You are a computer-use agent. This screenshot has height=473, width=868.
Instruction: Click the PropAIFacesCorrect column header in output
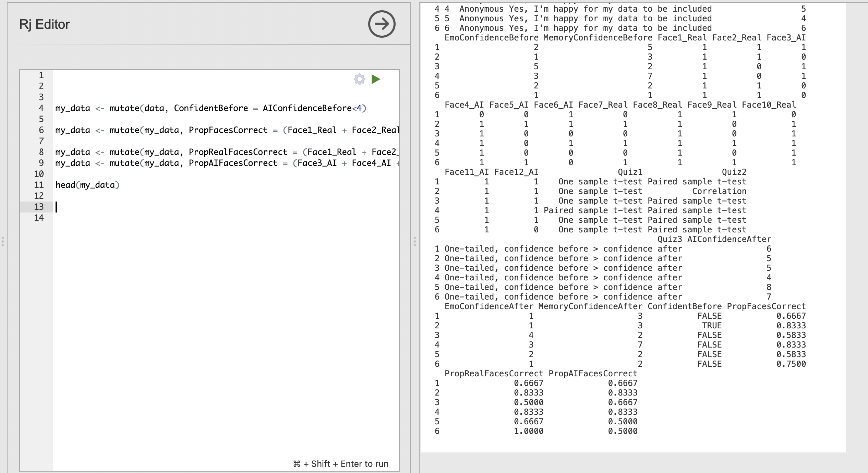point(593,374)
